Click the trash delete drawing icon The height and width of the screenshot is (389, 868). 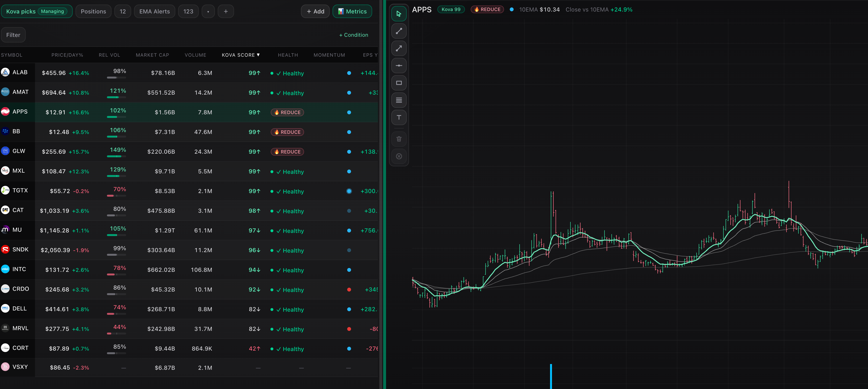tap(399, 139)
